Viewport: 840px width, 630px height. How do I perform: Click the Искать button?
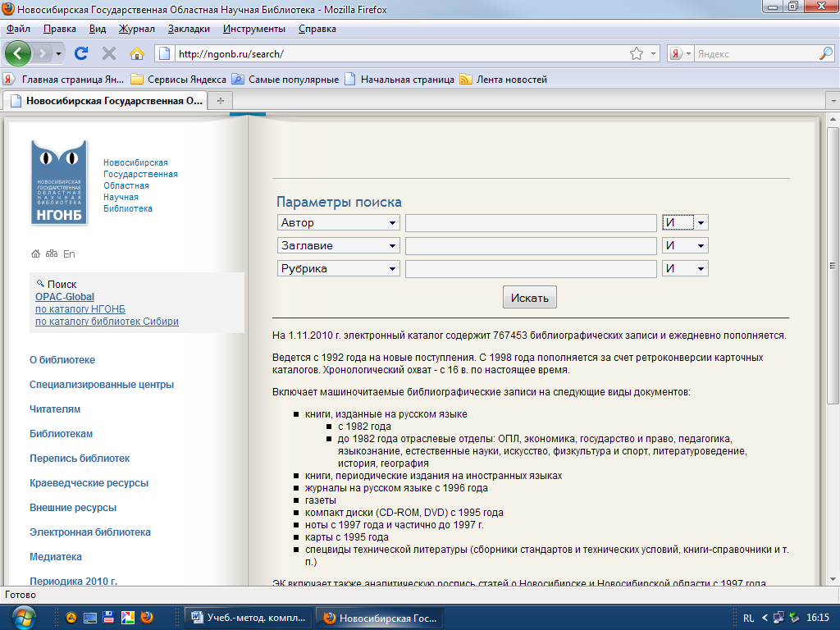click(x=530, y=297)
